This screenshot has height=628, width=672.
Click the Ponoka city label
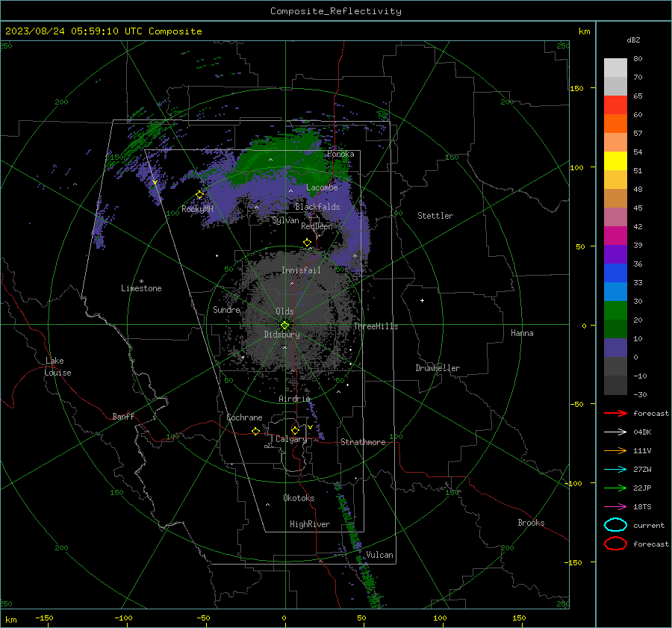point(340,154)
